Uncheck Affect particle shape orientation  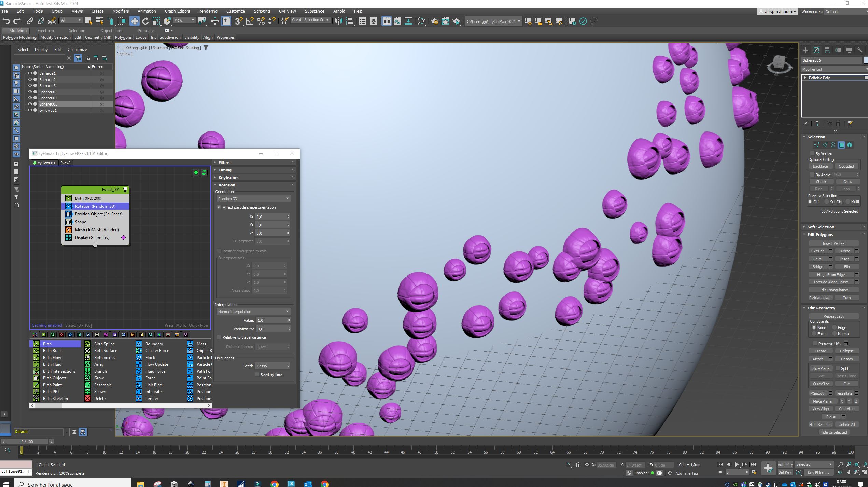pos(219,207)
